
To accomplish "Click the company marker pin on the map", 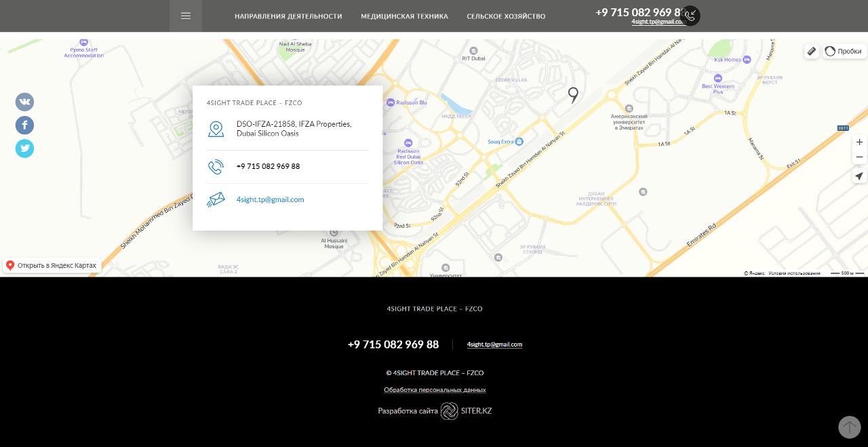I will (573, 96).
